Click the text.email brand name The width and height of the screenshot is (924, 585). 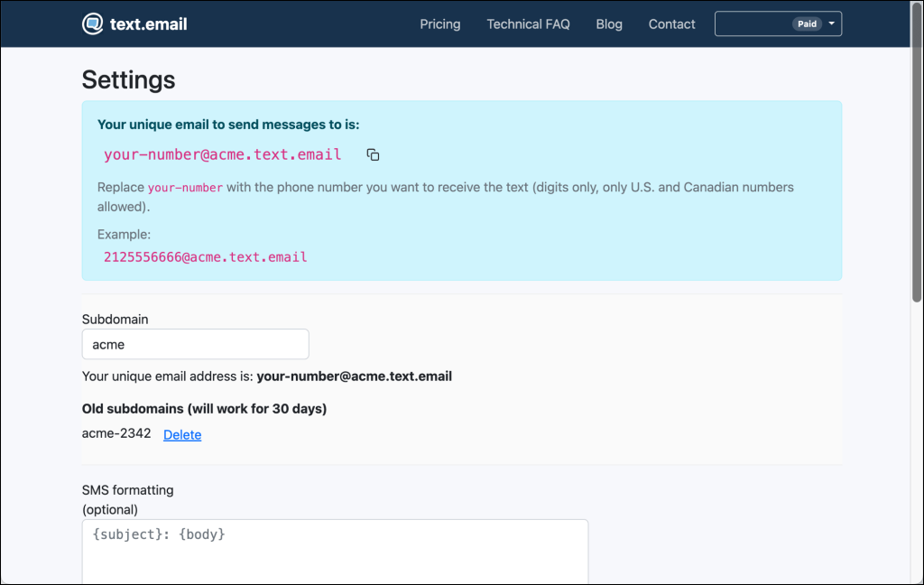[x=148, y=24]
